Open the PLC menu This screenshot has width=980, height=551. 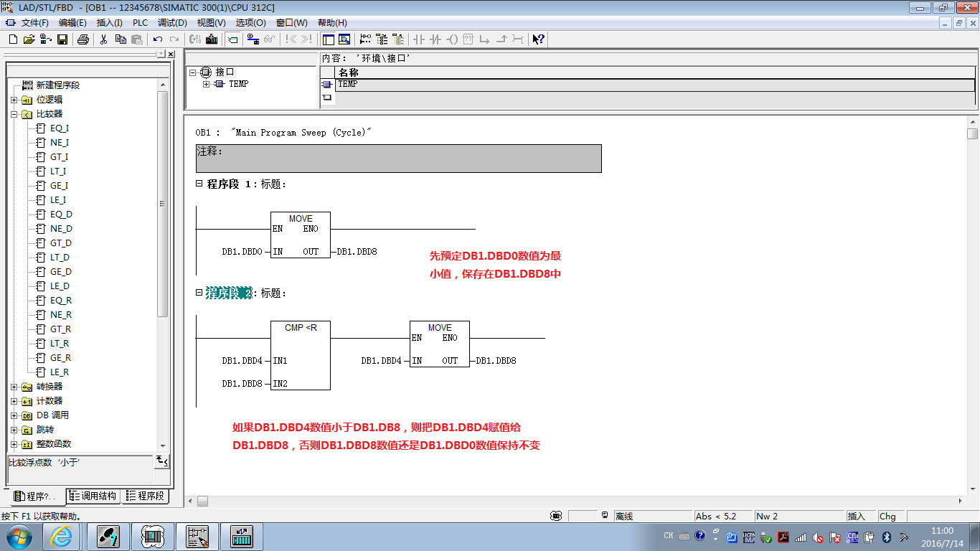tap(140, 23)
